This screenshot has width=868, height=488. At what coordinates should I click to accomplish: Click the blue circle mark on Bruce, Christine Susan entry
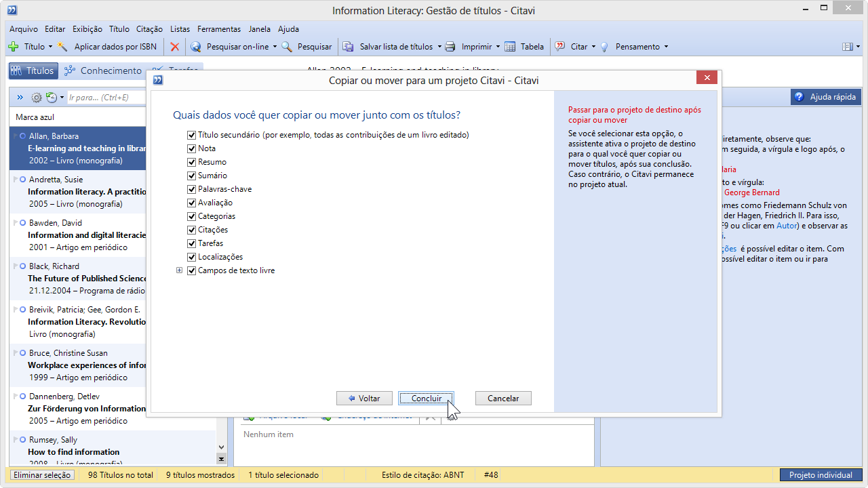[23, 353]
